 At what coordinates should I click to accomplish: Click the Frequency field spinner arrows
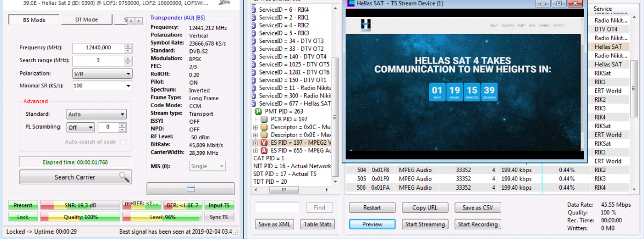tap(128, 48)
